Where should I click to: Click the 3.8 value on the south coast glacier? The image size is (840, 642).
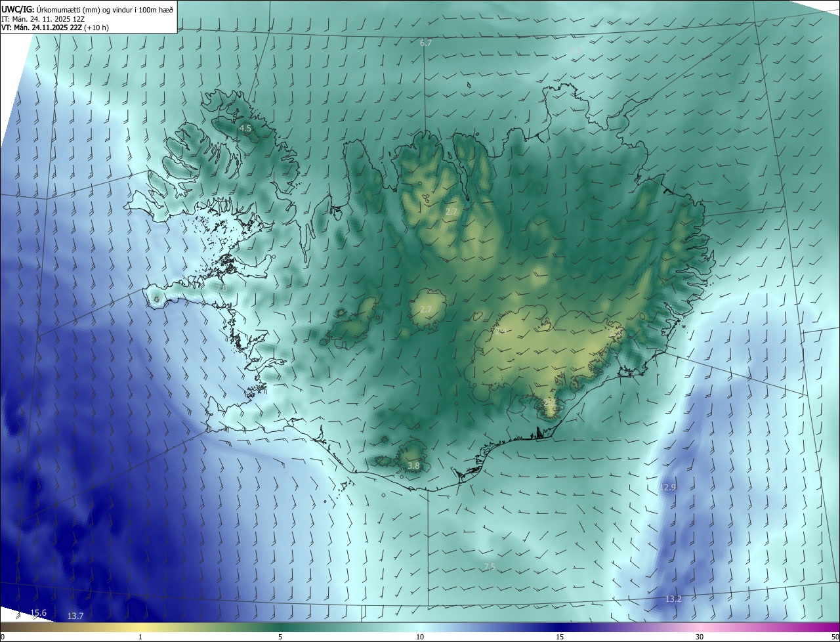point(413,466)
